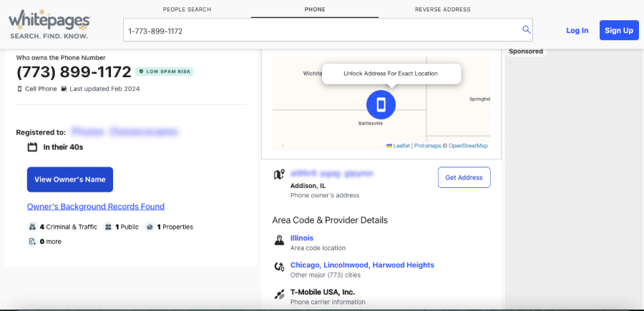Click T-Mobile USA, Inc. carrier text
The image size is (644, 311).
click(323, 292)
